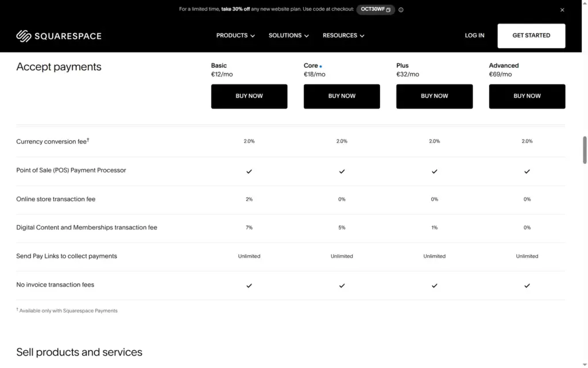Click Advanced Pay Links Unlimited value

click(x=527, y=256)
